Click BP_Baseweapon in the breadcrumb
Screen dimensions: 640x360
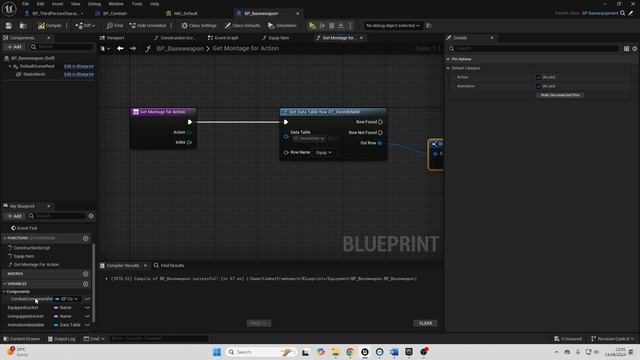tap(180, 49)
